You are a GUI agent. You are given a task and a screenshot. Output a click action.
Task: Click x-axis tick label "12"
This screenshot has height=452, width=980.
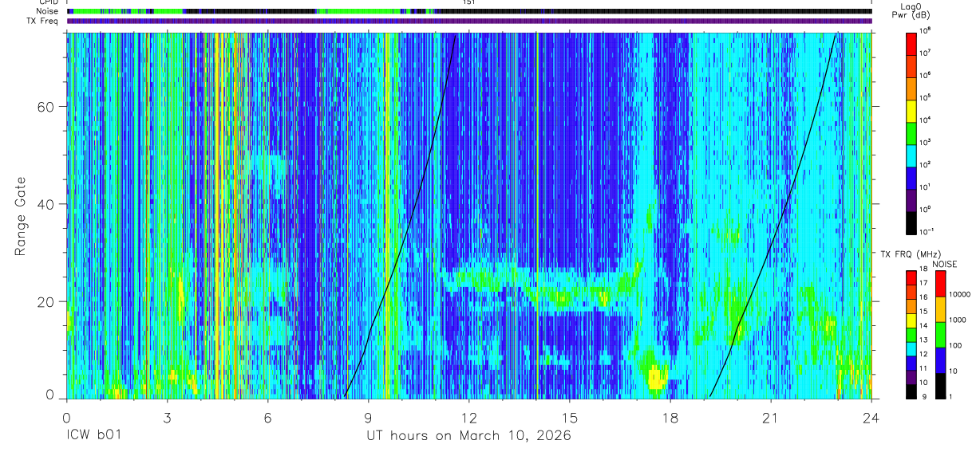pyautogui.click(x=468, y=418)
